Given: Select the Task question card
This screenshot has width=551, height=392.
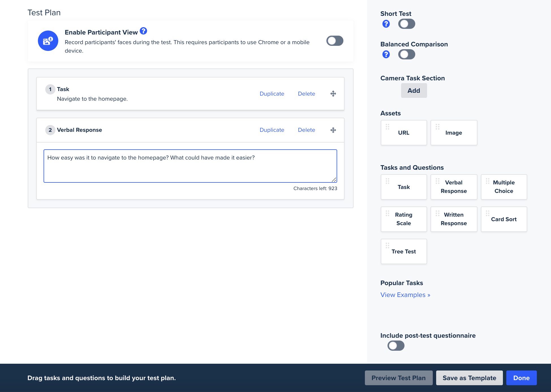Looking at the screenshot, I should [404, 187].
